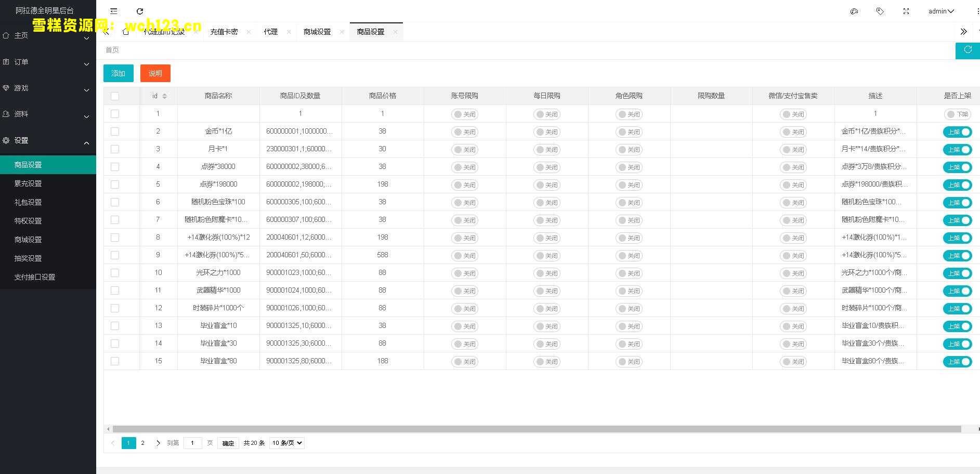Go to page 2

(x=143, y=443)
